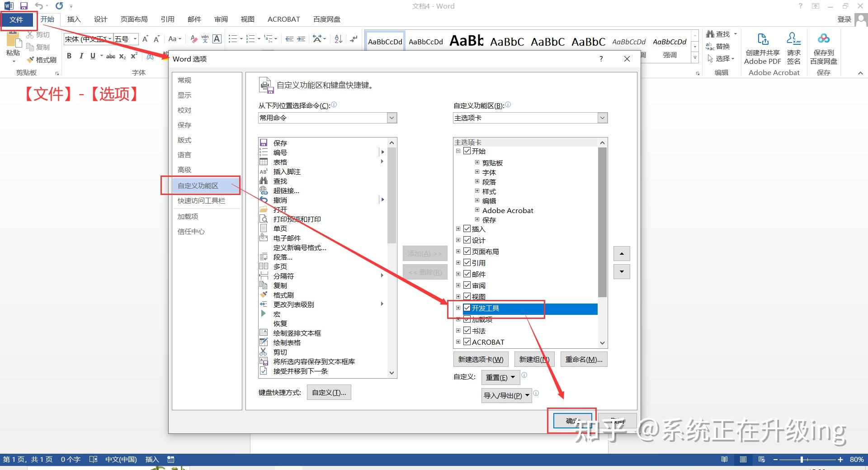Click the Numbering list icon
The height and width of the screenshot is (470, 868).
pos(250,39)
